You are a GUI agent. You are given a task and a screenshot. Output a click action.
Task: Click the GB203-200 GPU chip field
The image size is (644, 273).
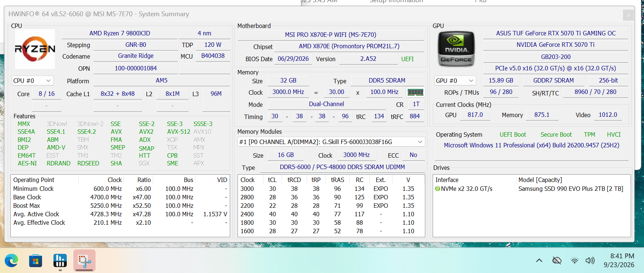click(x=556, y=57)
